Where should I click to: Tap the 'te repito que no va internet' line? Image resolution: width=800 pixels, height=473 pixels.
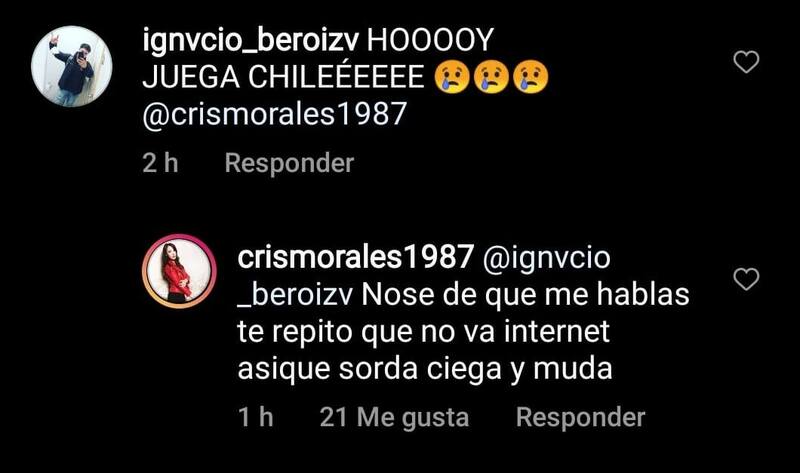423,332
